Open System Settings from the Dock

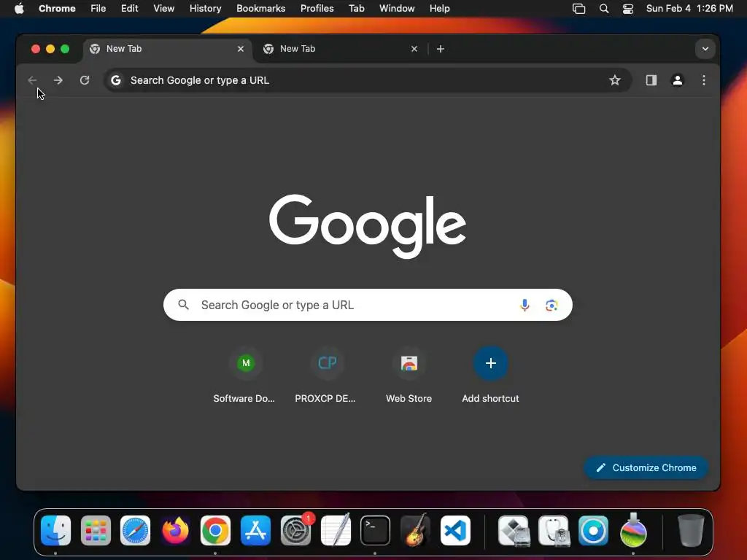click(295, 531)
